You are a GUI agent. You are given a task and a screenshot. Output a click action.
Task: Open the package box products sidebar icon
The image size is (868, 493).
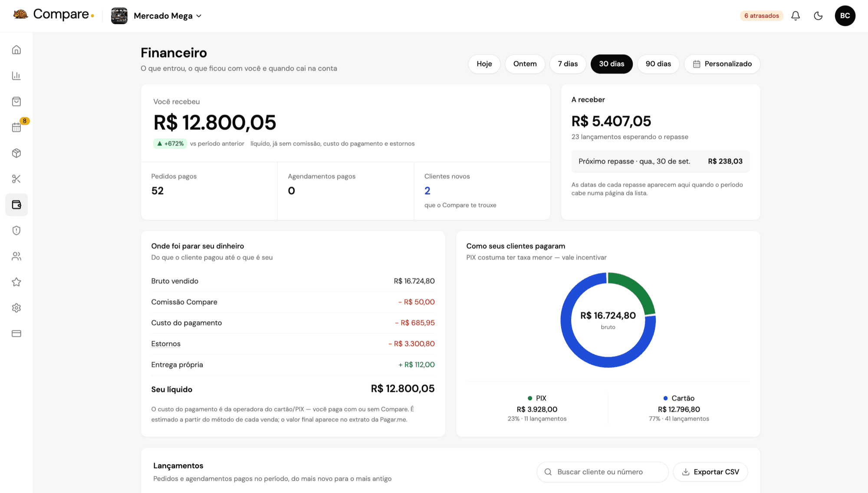coord(16,153)
